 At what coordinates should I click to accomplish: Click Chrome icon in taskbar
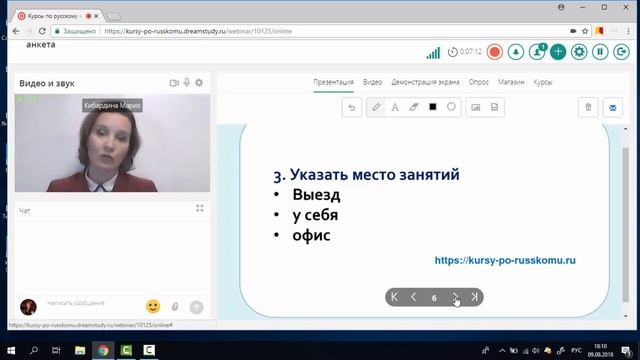(103, 350)
